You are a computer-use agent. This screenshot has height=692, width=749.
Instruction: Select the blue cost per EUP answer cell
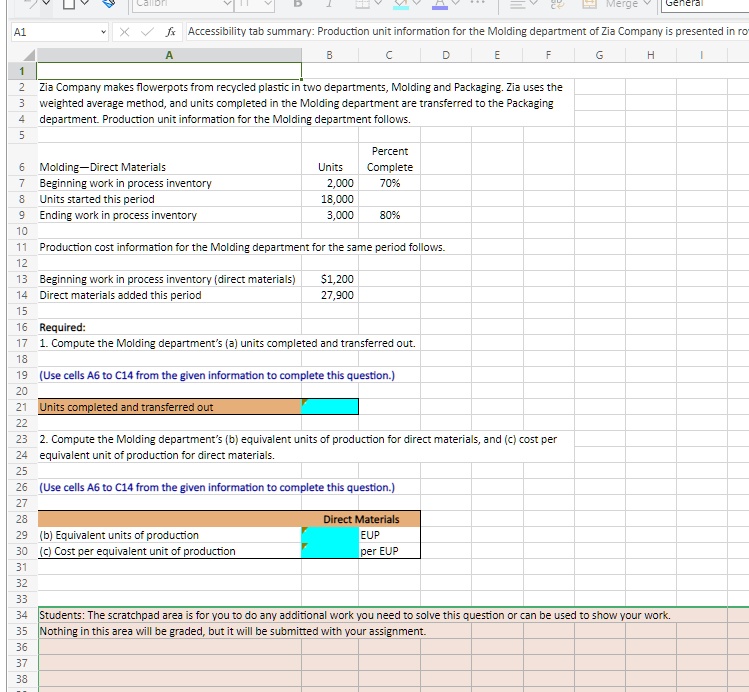tap(330, 551)
